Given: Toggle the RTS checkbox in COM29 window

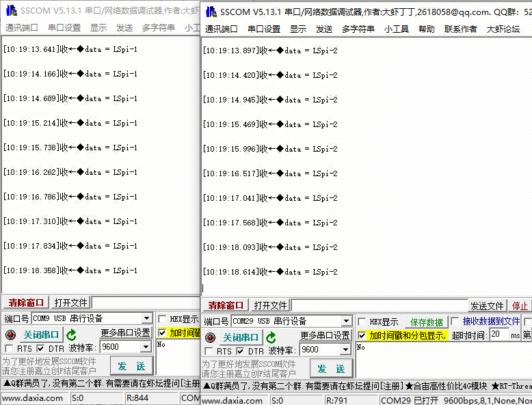Looking at the screenshot, I should pos(209,351).
